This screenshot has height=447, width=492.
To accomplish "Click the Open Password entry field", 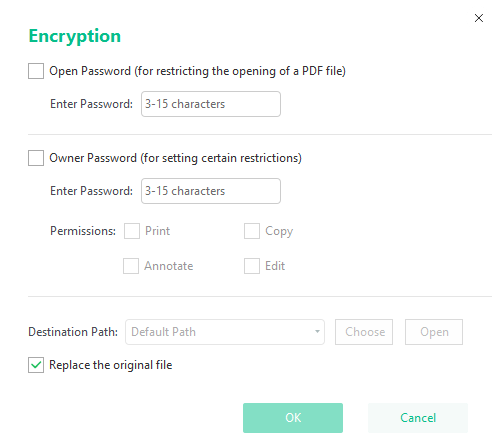I will click(x=211, y=104).
